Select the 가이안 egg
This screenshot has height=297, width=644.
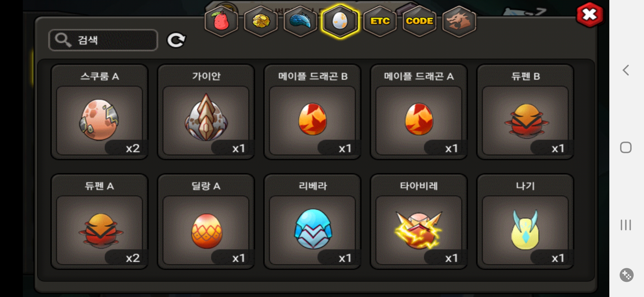pyautogui.click(x=206, y=112)
